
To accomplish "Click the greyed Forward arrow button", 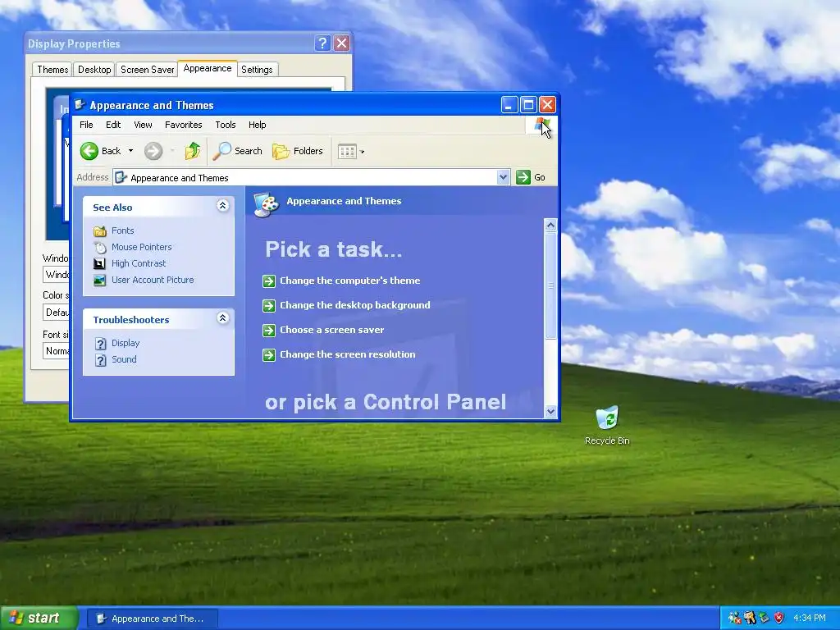I will coord(153,151).
